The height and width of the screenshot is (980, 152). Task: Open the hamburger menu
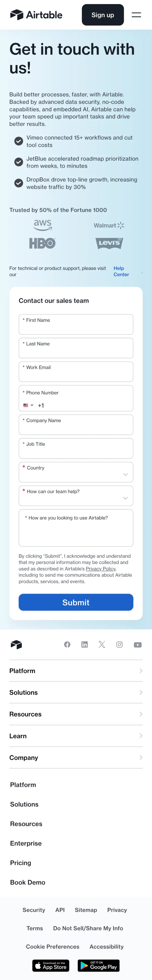click(x=136, y=15)
